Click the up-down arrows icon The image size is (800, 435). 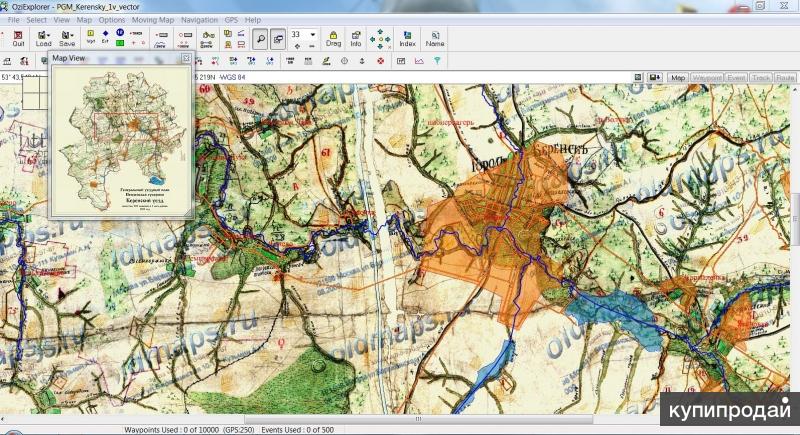362,61
